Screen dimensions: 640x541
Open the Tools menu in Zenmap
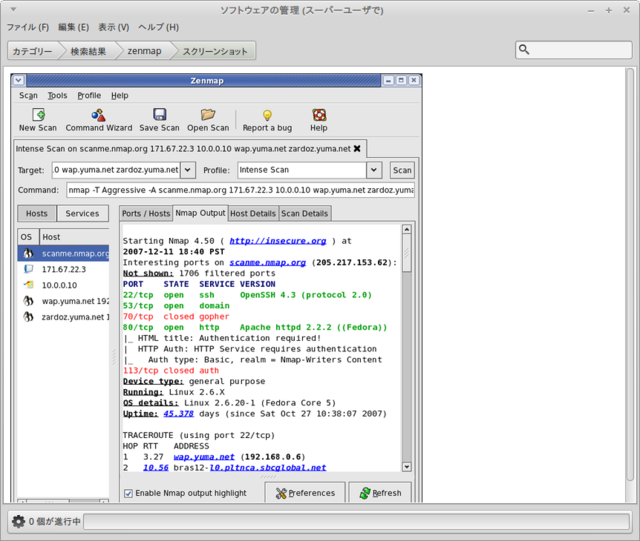pyautogui.click(x=57, y=96)
